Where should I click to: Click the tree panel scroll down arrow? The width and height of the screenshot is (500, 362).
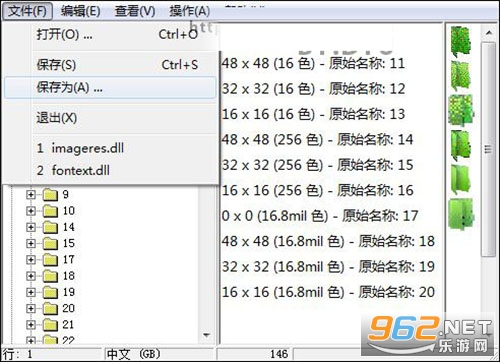click(x=206, y=335)
